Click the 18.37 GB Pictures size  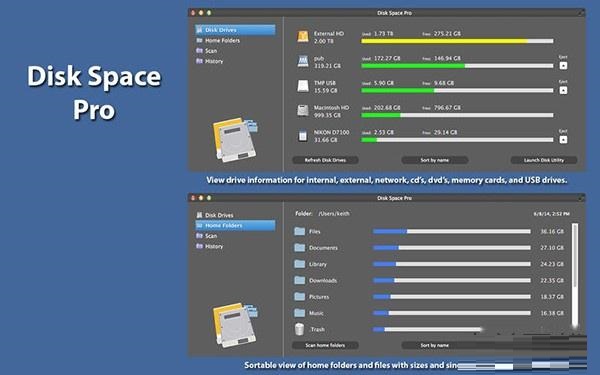pos(552,297)
